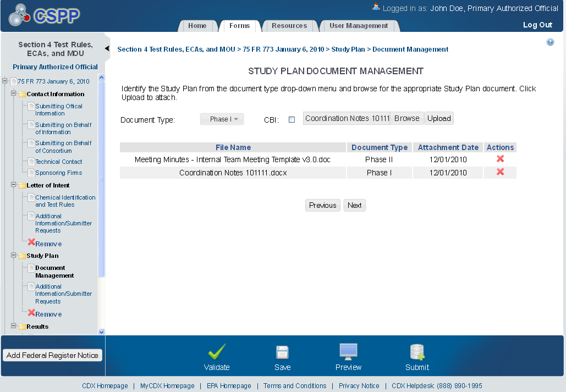Collapse the Study Plan tree node
The width and height of the screenshot is (566, 392).
pyautogui.click(x=14, y=255)
